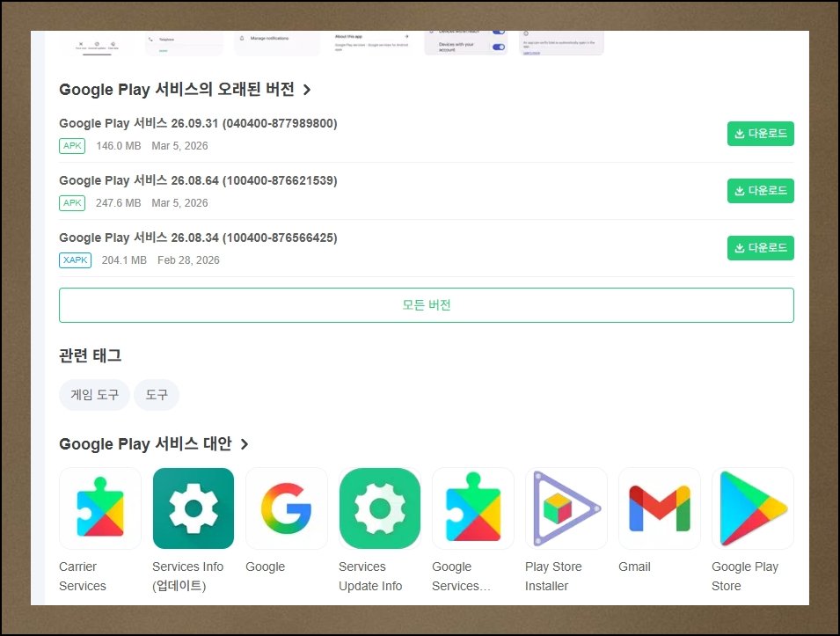Click the XAPK badge of version 26.08.34
The image size is (840, 636).
click(x=75, y=260)
